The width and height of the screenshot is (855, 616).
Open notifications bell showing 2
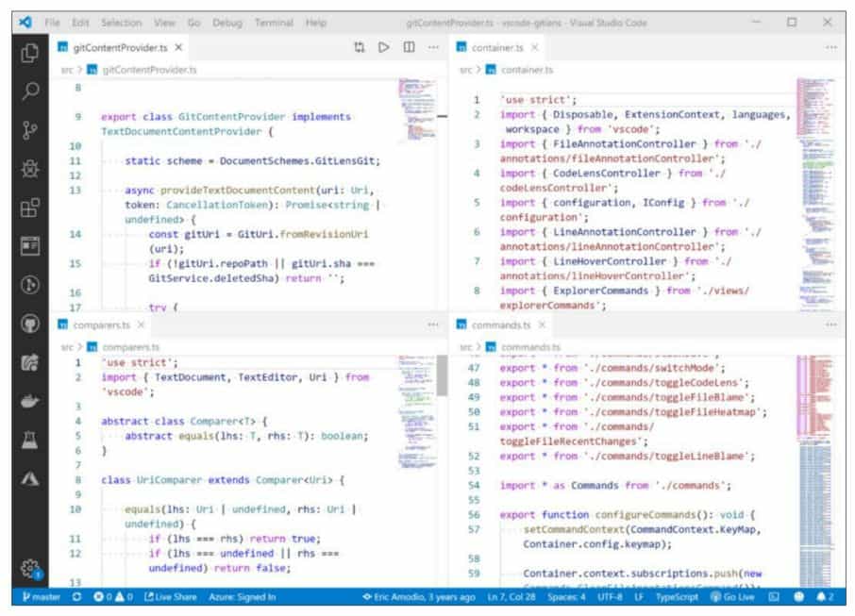(825, 597)
